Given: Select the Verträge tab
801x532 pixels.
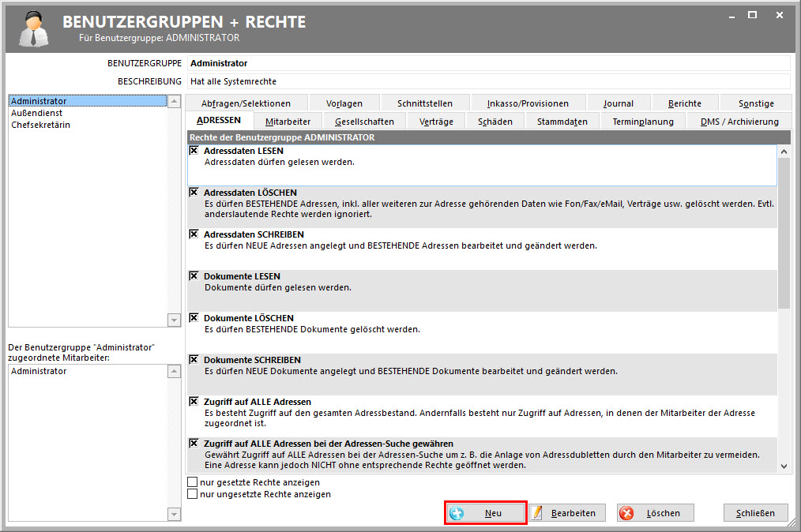Looking at the screenshot, I should (436, 122).
